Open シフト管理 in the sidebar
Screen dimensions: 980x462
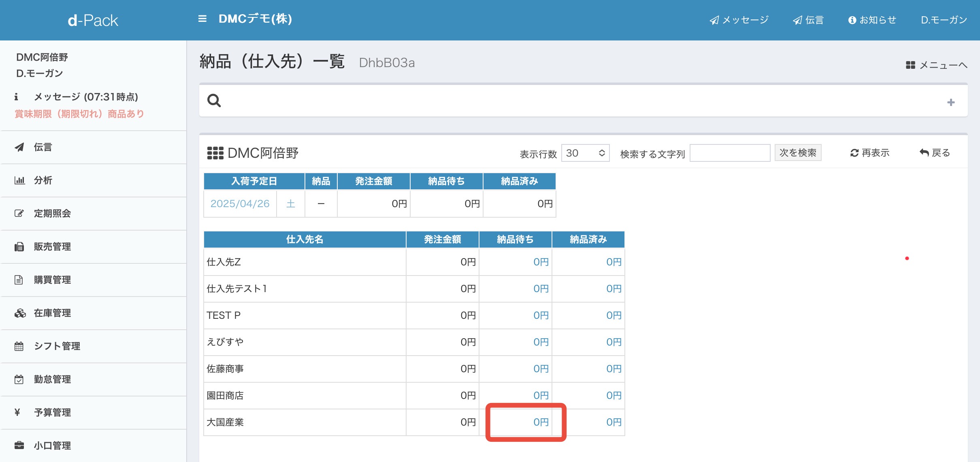pos(94,346)
